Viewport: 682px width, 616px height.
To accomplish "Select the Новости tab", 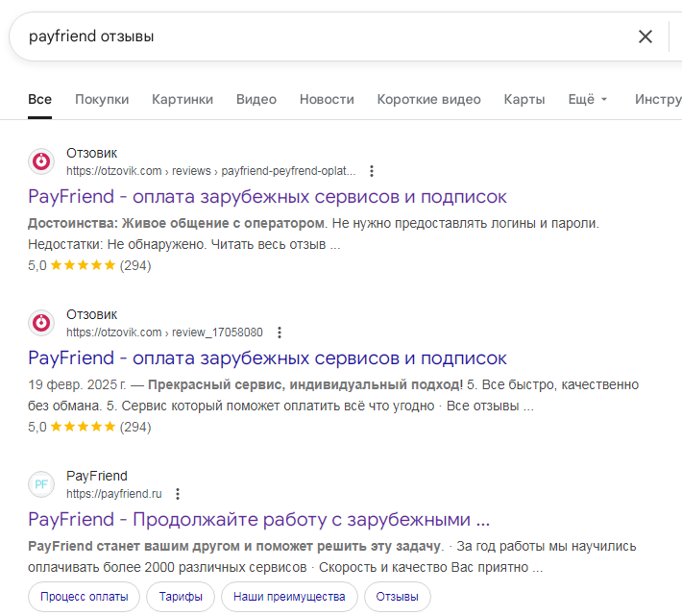I will (x=327, y=99).
